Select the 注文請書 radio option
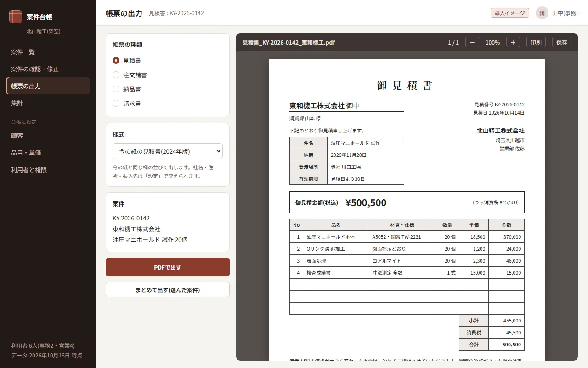Image resolution: width=588 pixels, height=368 pixels. pos(116,75)
